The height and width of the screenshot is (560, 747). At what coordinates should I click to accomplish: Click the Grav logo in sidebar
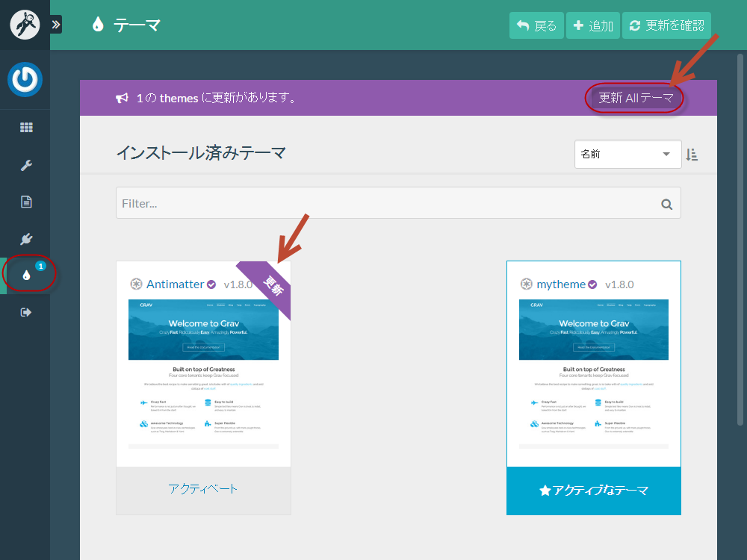pyautogui.click(x=25, y=25)
